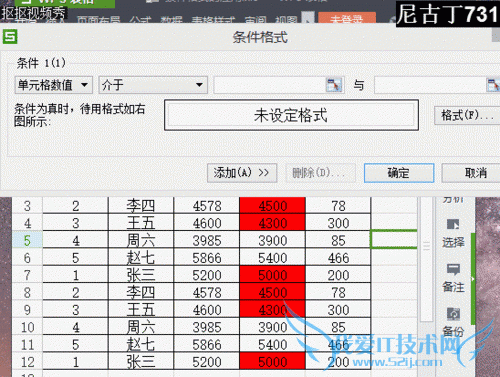Click red cell 5000 in row 7

273,275
